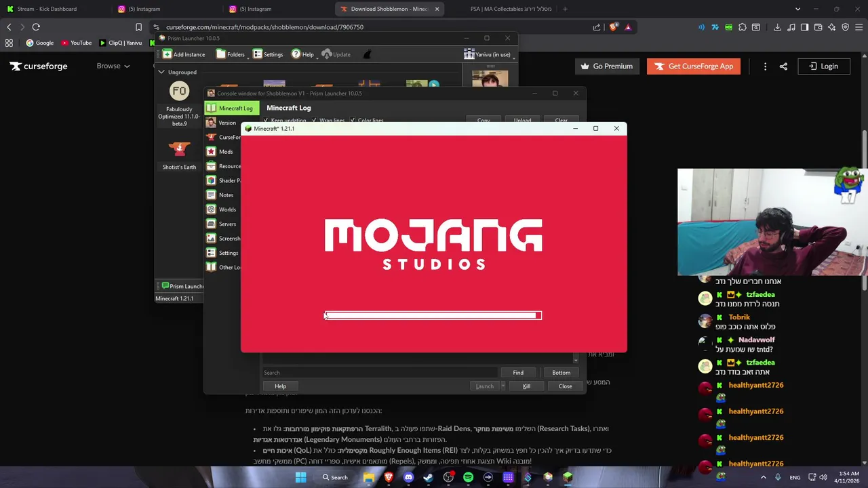The image size is (868, 488).
Task: Click the Find button in console window
Action: (x=518, y=372)
